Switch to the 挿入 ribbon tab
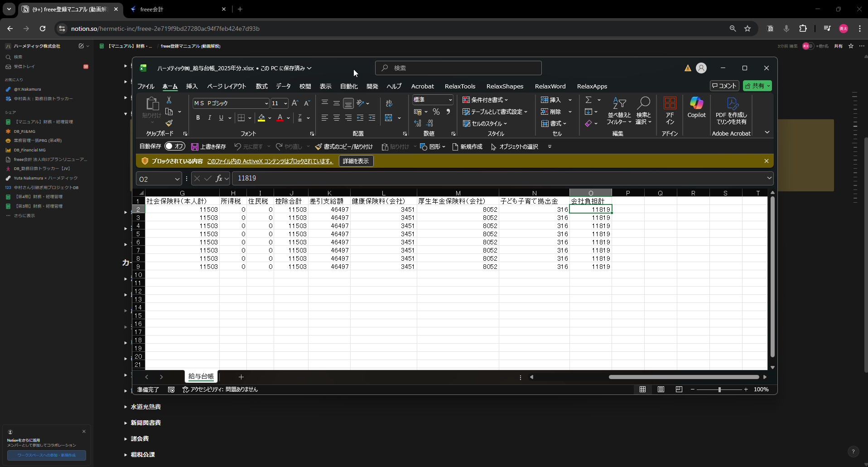The image size is (868, 467). (x=192, y=86)
